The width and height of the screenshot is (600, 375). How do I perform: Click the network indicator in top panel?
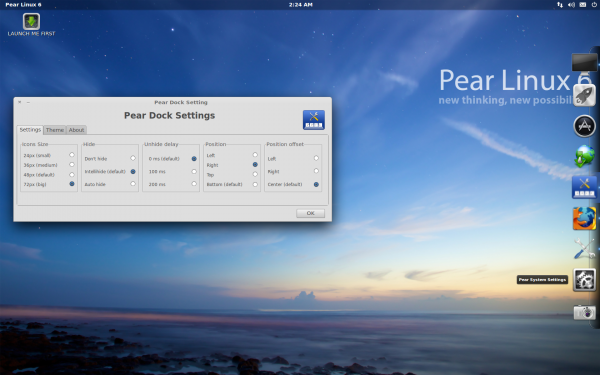[x=560, y=5]
